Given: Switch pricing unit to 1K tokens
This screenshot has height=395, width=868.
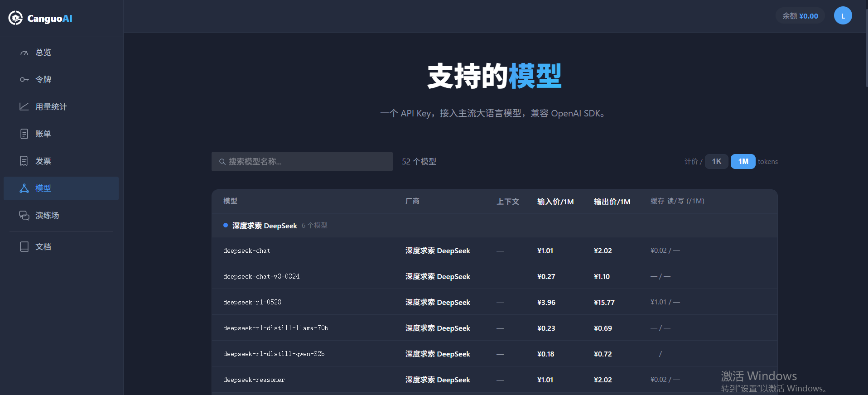Looking at the screenshot, I should tap(716, 162).
